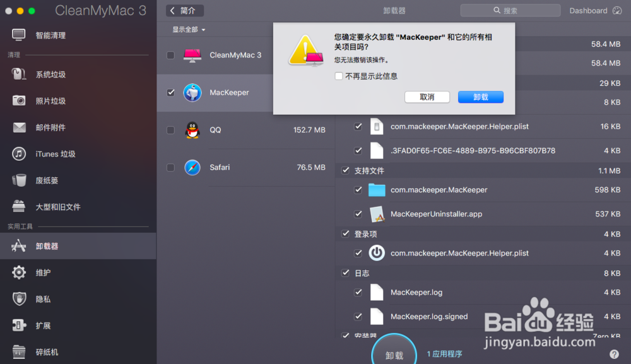631x364 pixels.
Task: Click the help question mark icon
Action: (614, 354)
